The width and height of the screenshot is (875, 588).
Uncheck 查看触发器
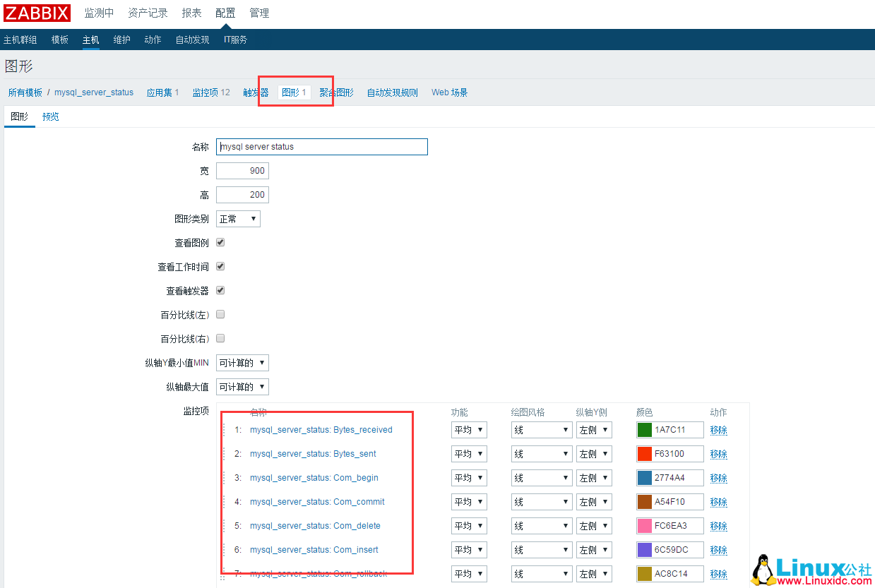(x=220, y=290)
